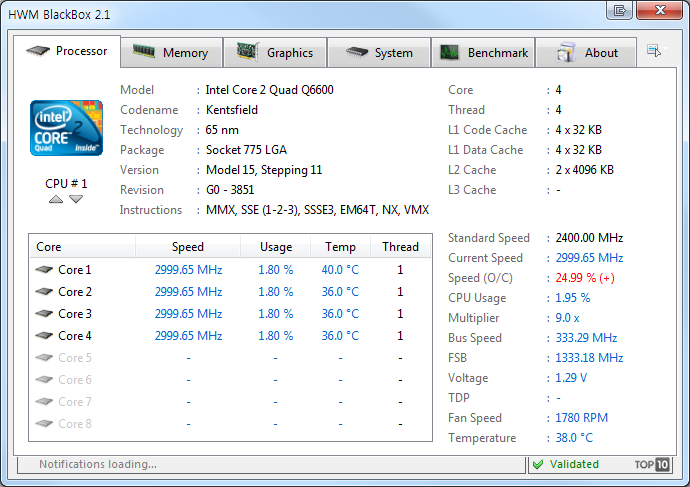
Task: Click the 9.0 x Multiplier value
Action: tap(567, 318)
